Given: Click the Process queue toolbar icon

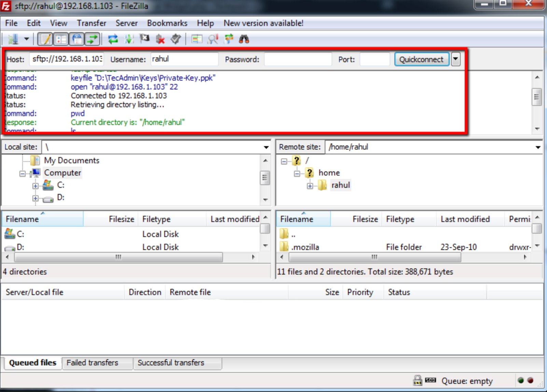Looking at the screenshot, I should click(x=129, y=39).
